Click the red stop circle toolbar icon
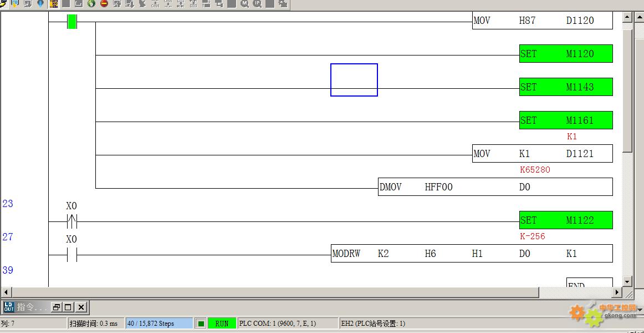Image resolution: width=644 pixels, height=333 pixels. pos(104,4)
